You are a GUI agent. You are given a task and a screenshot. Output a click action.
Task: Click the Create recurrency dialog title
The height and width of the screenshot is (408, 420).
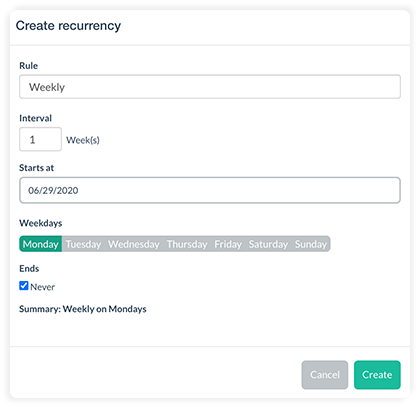pos(68,26)
